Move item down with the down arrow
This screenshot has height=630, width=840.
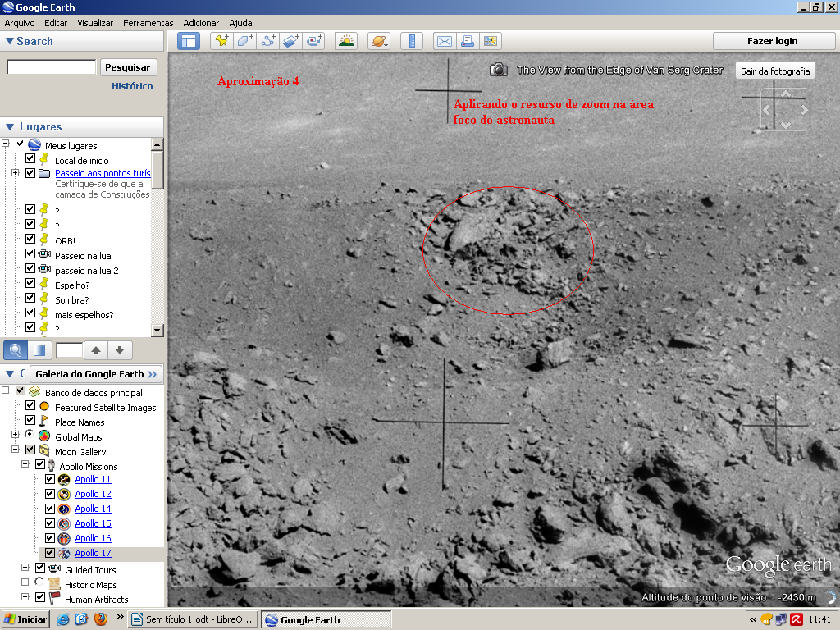(x=120, y=350)
